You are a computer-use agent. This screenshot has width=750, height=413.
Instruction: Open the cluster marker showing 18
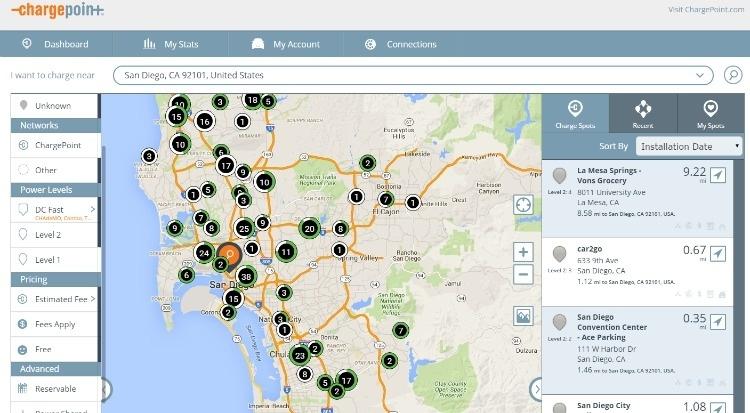[x=253, y=100]
